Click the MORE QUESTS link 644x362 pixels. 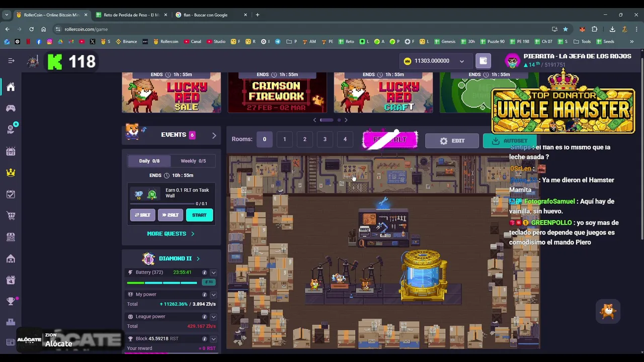point(171,234)
